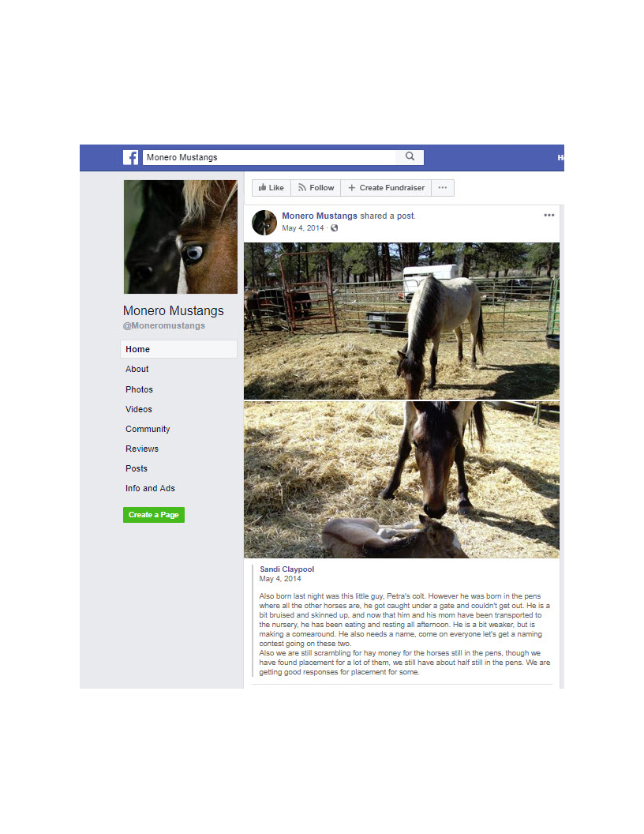Screen dimensions: 644x834
Task: Open the horse profile picture
Action: (x=181, y=237)
